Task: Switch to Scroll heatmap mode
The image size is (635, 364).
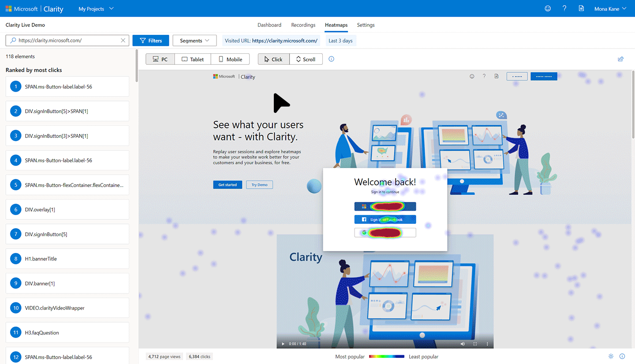Action: pos(306,59)
